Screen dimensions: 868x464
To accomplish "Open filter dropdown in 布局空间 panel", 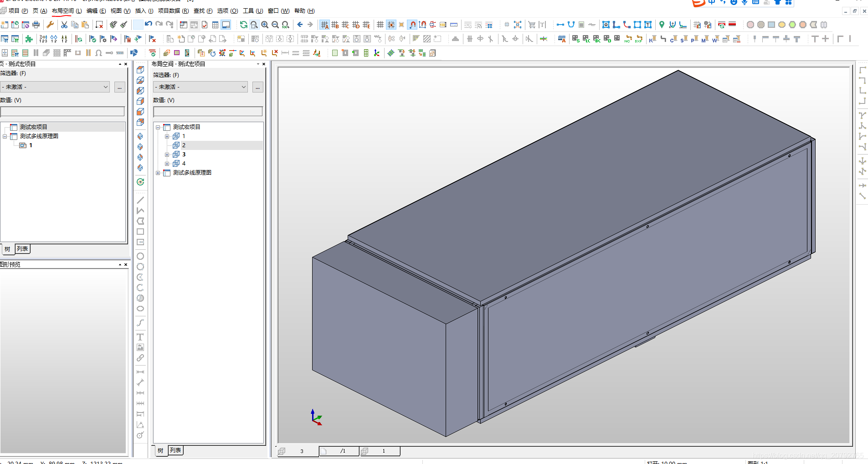I will point(244,87).
